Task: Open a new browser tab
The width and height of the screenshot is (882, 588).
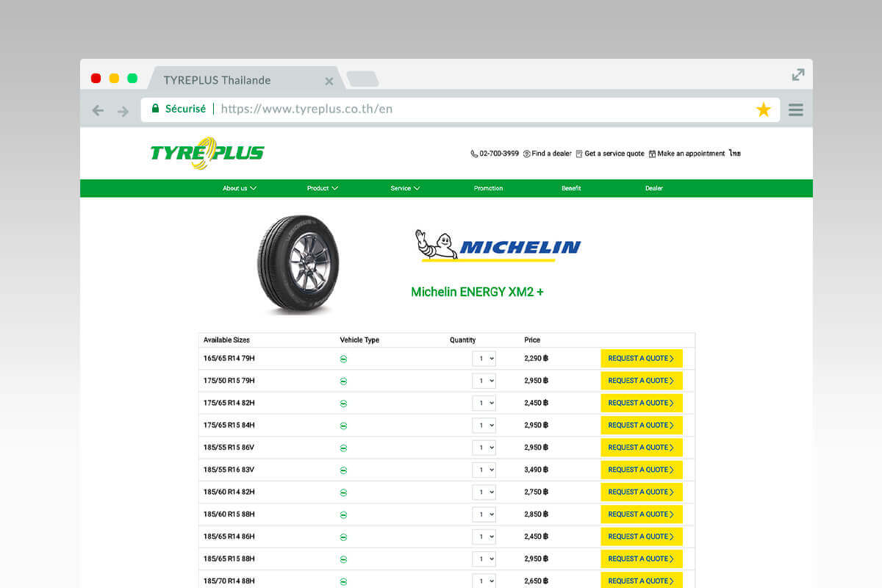Action: [362, 79]
